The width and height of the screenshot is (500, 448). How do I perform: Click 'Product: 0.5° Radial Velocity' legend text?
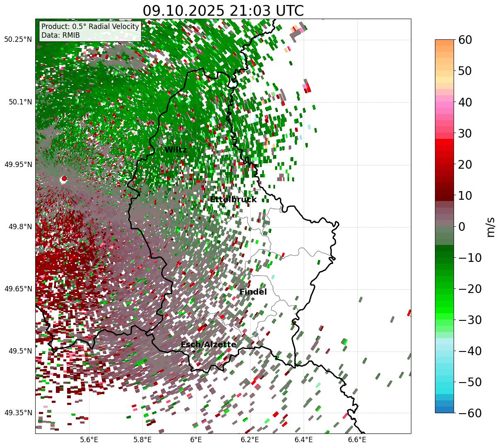90,27
